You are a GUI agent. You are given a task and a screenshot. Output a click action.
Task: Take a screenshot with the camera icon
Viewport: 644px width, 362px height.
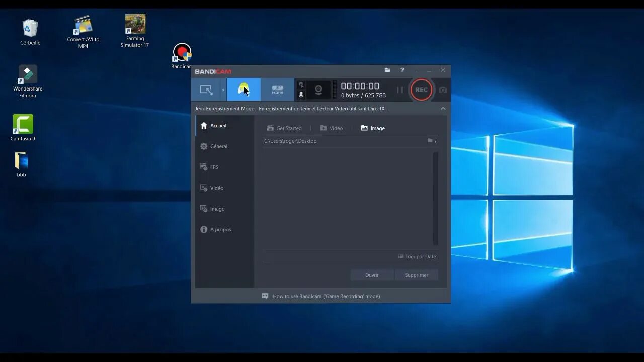coord(443,90)
